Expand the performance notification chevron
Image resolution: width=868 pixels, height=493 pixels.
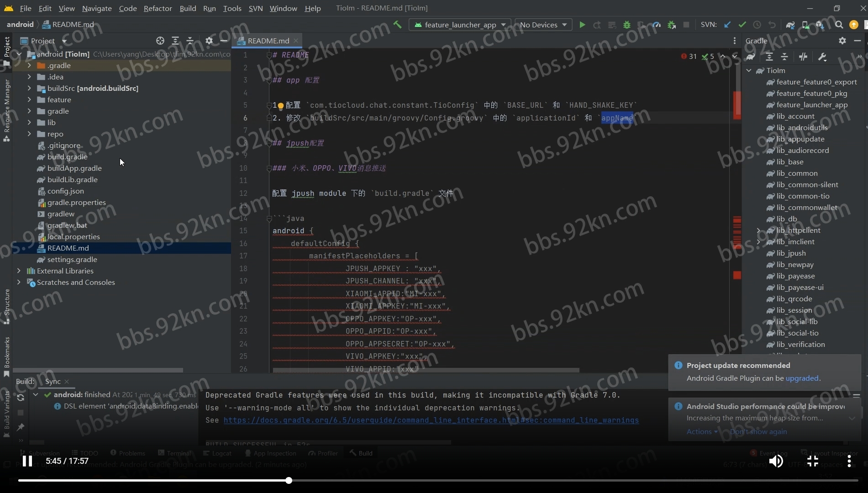pos(852,418)
